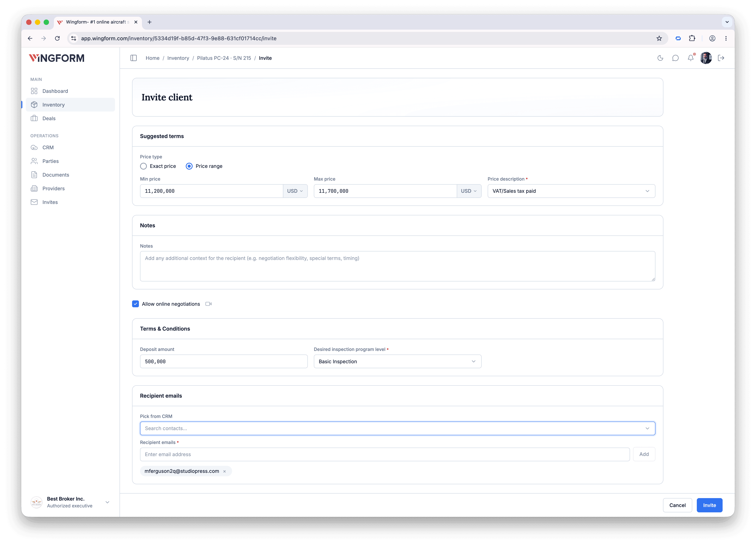Select the Exact price radio button
The width and height of the screenshot is (756, 545).
(x=143, y=166)
